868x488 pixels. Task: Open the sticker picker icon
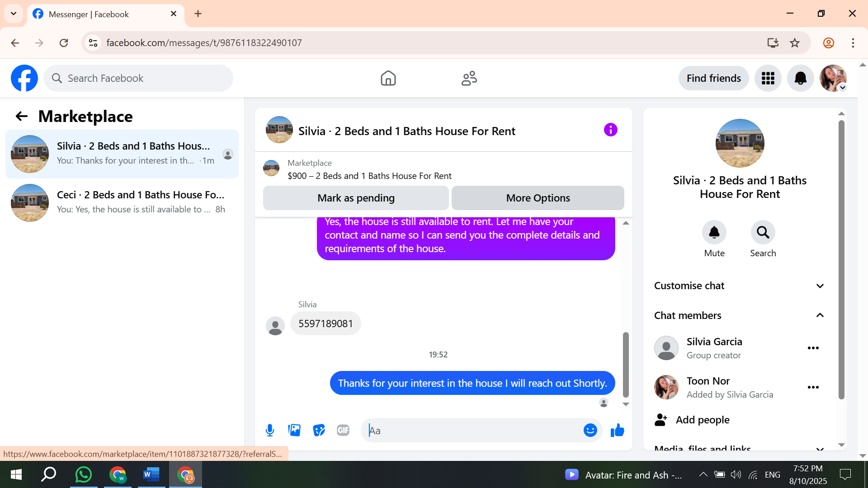tap(319, 430)
